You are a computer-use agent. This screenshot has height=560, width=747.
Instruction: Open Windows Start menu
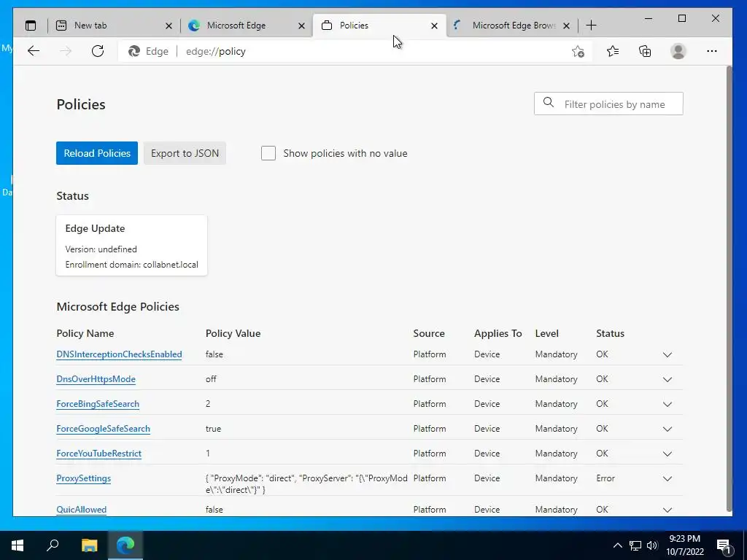(18, 545)
